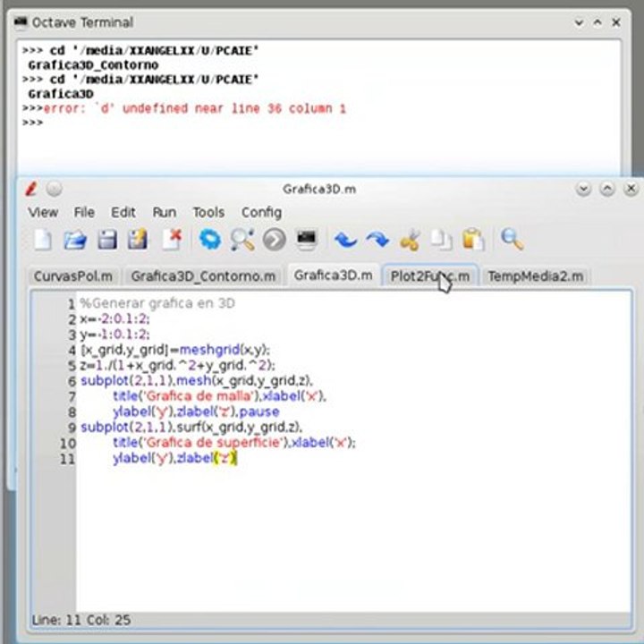The image size is (644, 644).
Task: Switch to the Plot2Func.m tab
Action: 430,276
